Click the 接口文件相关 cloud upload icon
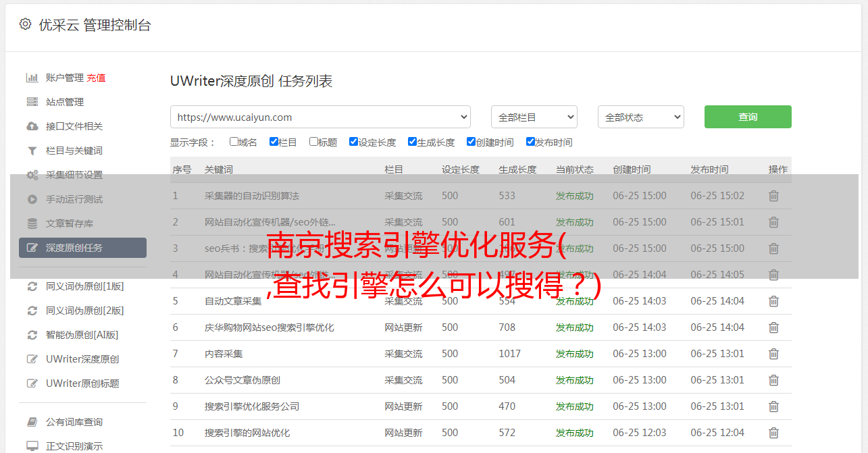This screenshot has width=868, height=453. coord(32,126)
